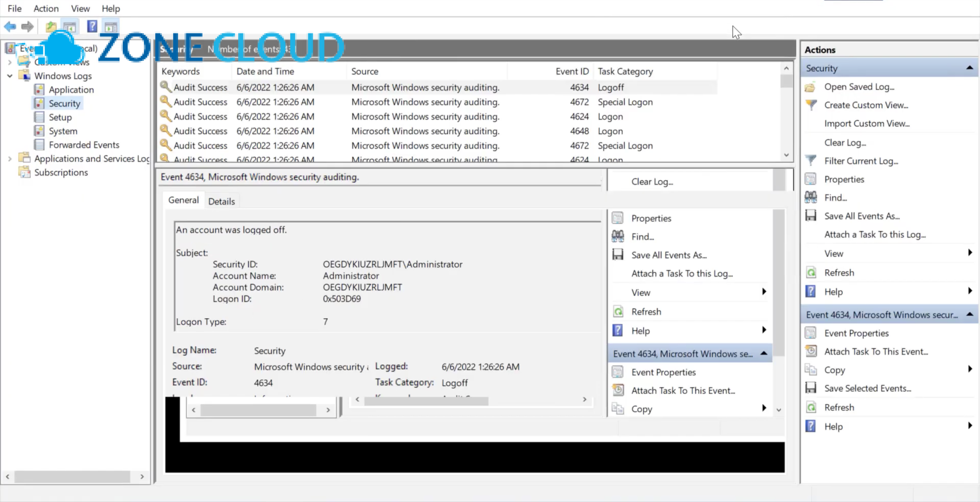Expand the Custom Views tree node
The width and height of the screenshot is (980, 502).
(x=10, y=62)
